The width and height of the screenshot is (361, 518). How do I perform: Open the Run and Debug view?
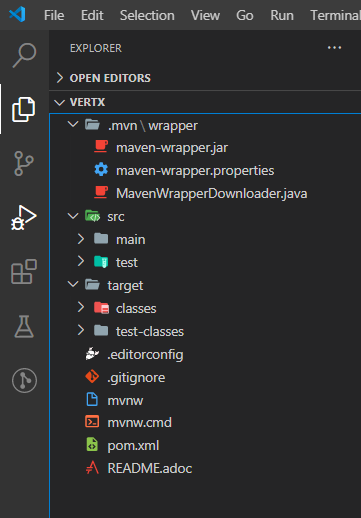24,218
